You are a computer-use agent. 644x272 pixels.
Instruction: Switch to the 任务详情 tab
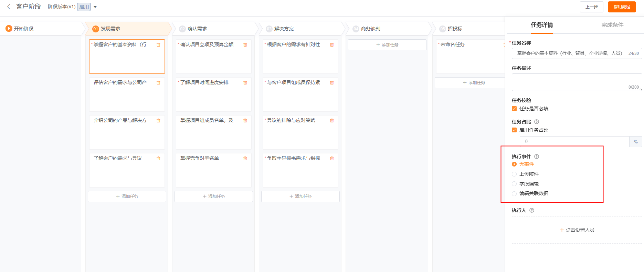(542, 25)
